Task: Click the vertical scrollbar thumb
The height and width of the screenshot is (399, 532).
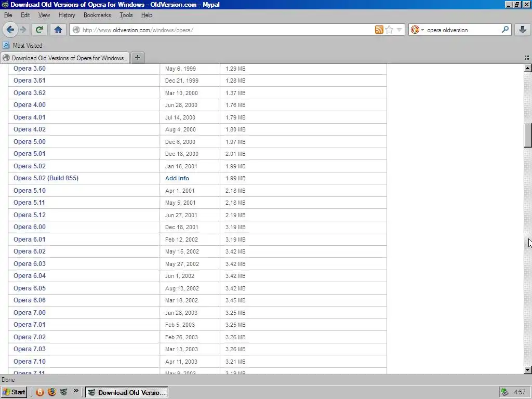Action: click(528, 136)
